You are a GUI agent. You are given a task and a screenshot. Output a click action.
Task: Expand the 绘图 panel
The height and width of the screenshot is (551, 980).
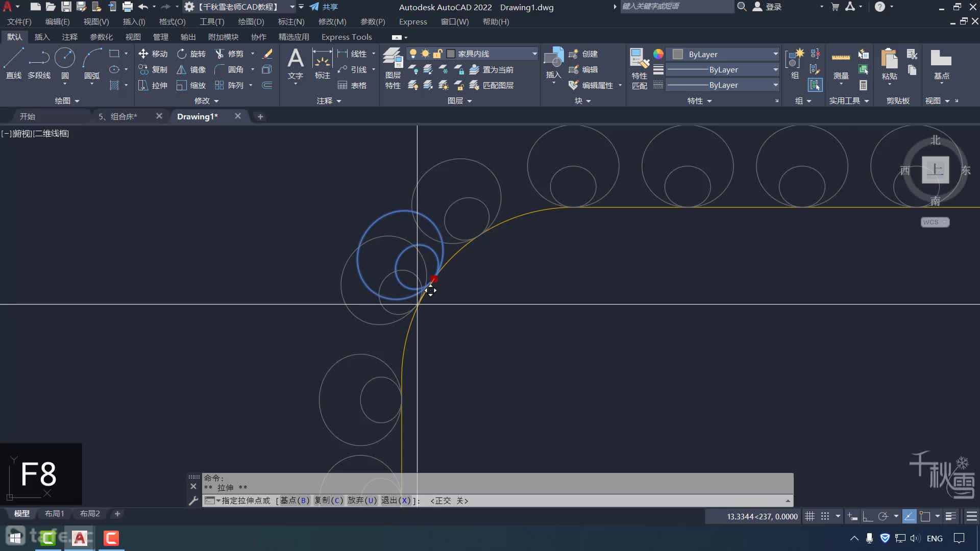point(67,101)
